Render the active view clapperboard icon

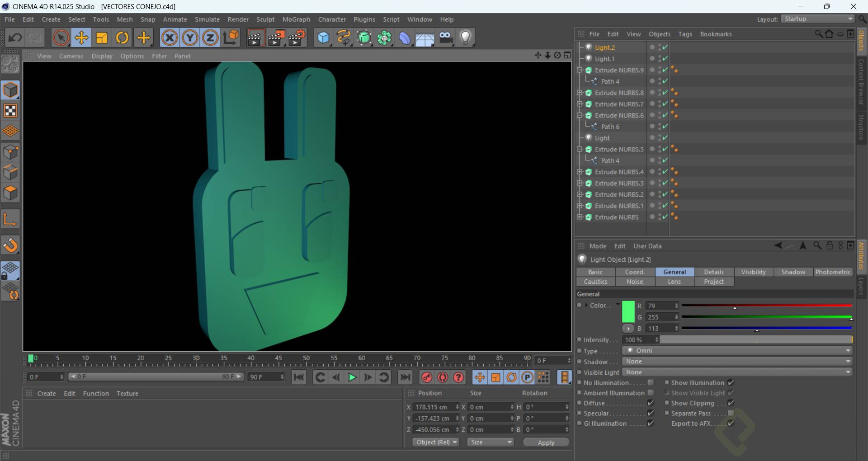(x=255, y=38)
